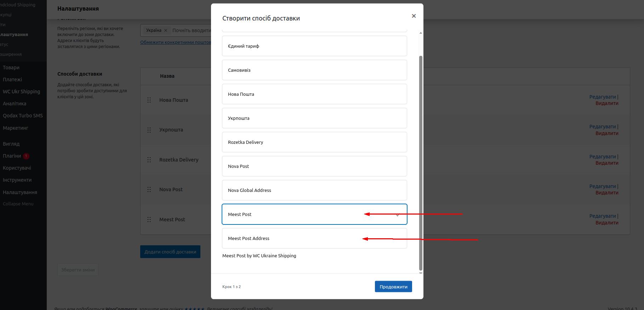Pick Nova Global Address shipping method
This screenshot has height=310, width=644.
point(314,190)
